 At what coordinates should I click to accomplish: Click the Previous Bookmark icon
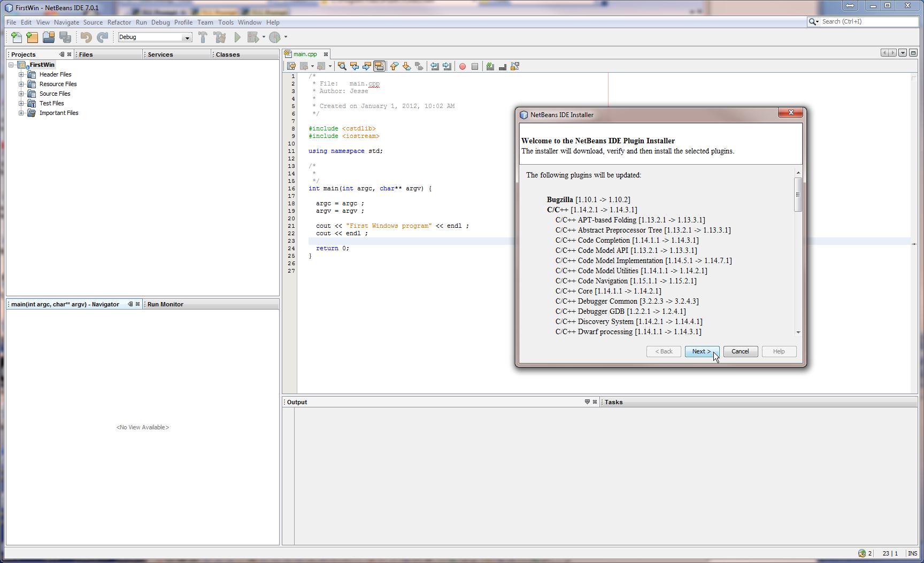click(394, 66)
